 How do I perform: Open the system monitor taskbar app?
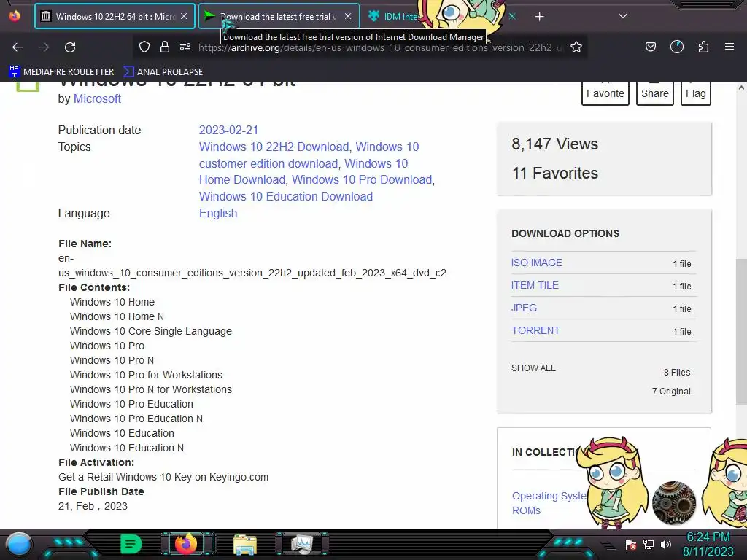tap(302, 544)
